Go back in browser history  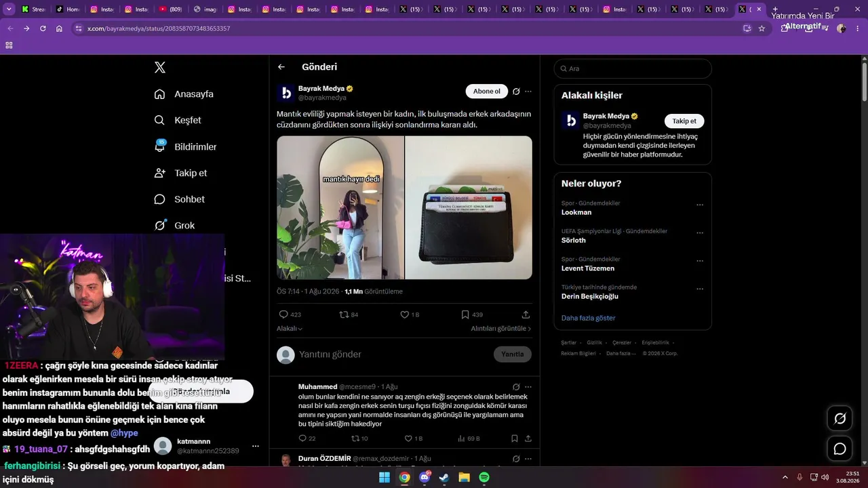click(10, 28)
